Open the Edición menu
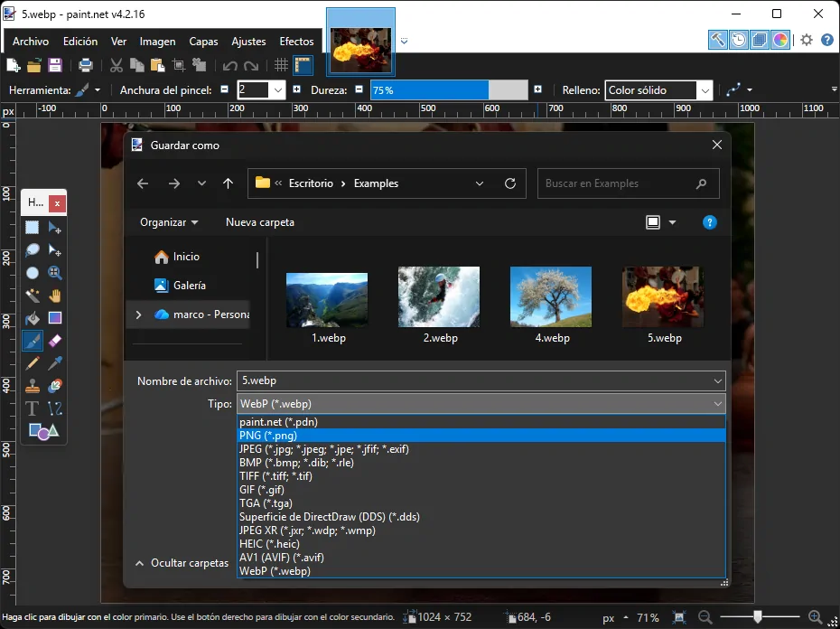Image resolution: width=840 pixels, height=629 pixels. pyautogui.click(x=80, y=41)
